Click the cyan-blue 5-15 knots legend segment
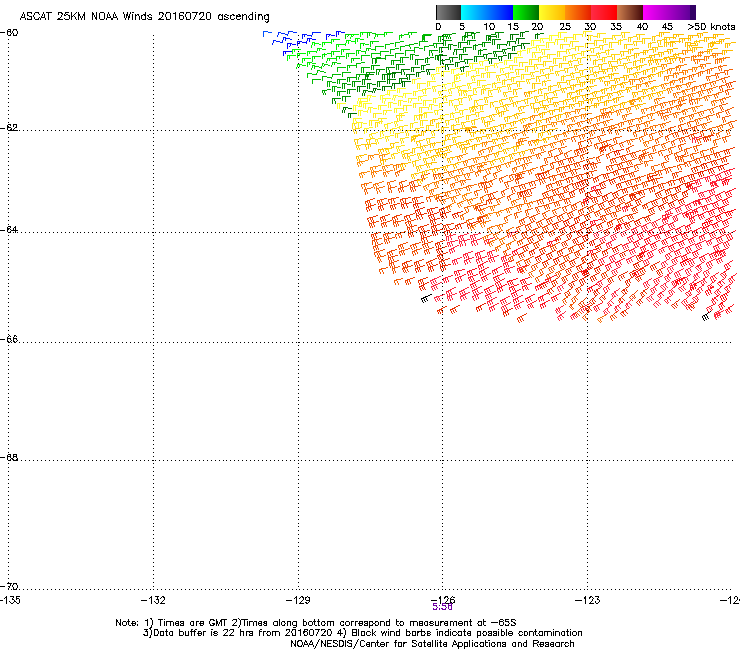740x650 pixels. 487,12
